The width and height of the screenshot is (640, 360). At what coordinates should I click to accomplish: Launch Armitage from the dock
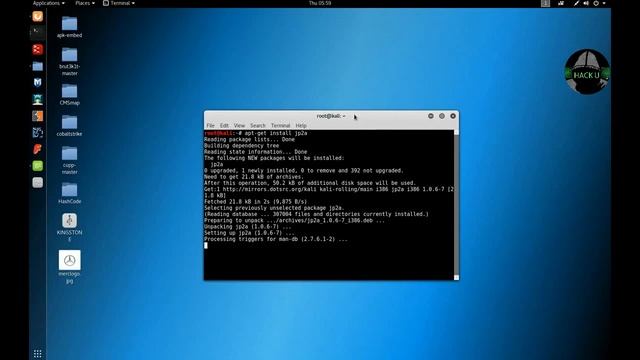[x=38, y=99]
